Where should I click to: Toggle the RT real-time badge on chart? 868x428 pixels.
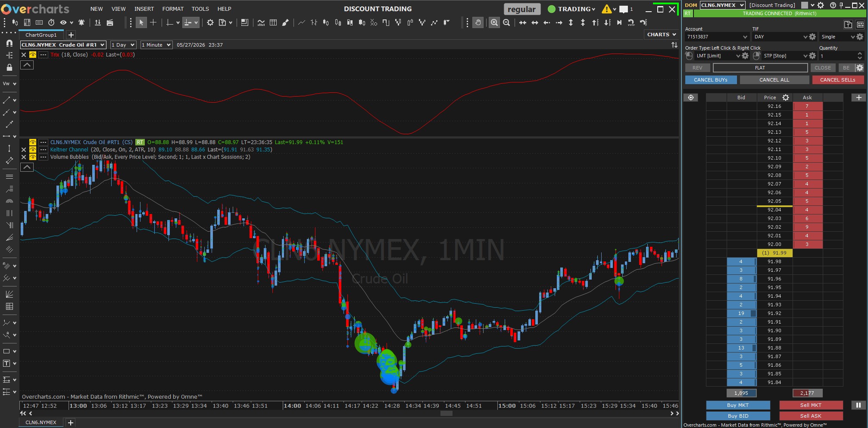tap(140, 142)
